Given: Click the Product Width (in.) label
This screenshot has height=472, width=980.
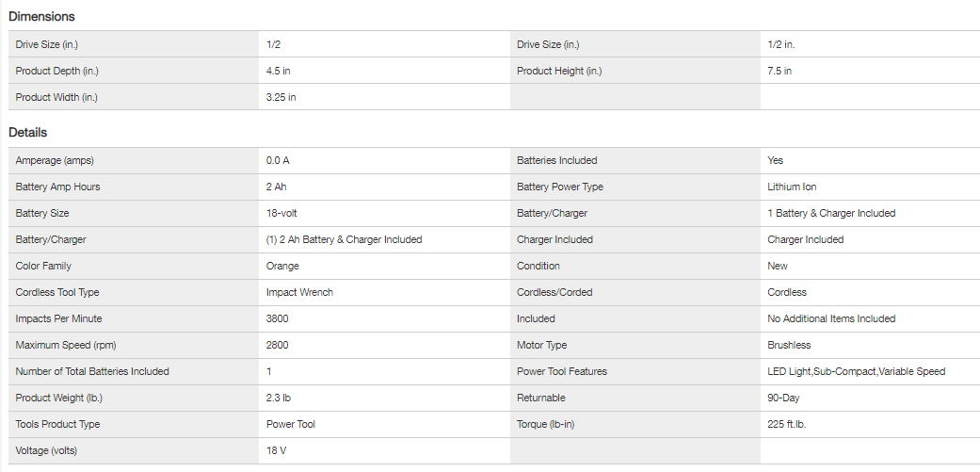Looking at the screenshot, I should 56,97.
